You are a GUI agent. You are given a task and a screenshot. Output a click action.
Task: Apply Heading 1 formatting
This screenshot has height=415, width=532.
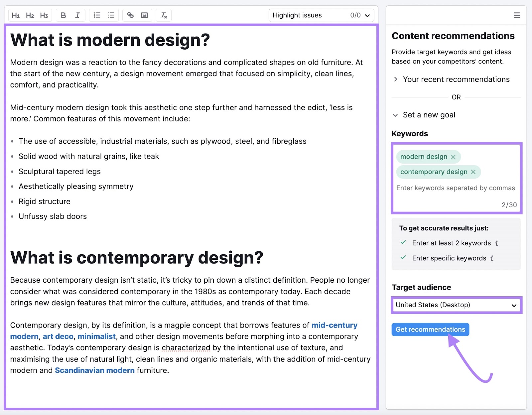click(16, 15)
